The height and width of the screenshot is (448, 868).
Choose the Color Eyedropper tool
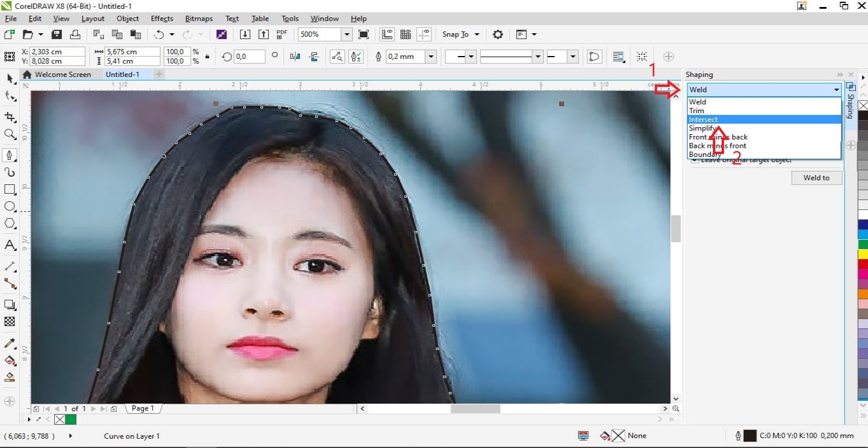point(9,344)
